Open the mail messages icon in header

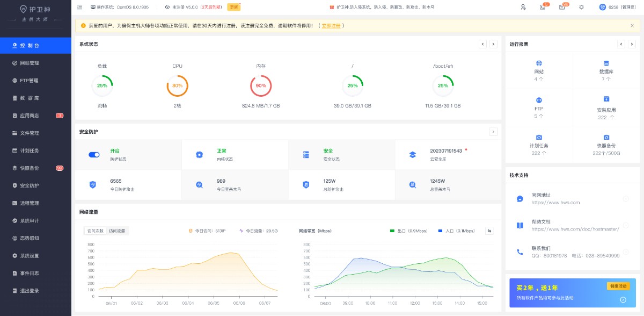(562, 7)
